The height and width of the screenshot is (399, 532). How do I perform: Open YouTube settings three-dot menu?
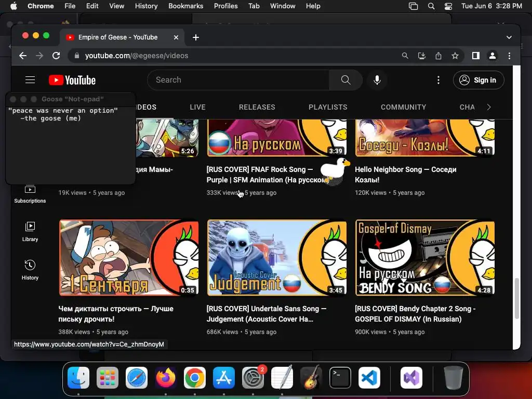(x=438, y=80)
